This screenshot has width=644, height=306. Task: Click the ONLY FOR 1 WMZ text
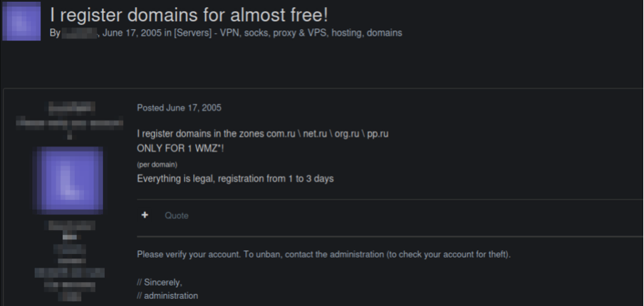[x=180, y=149]
